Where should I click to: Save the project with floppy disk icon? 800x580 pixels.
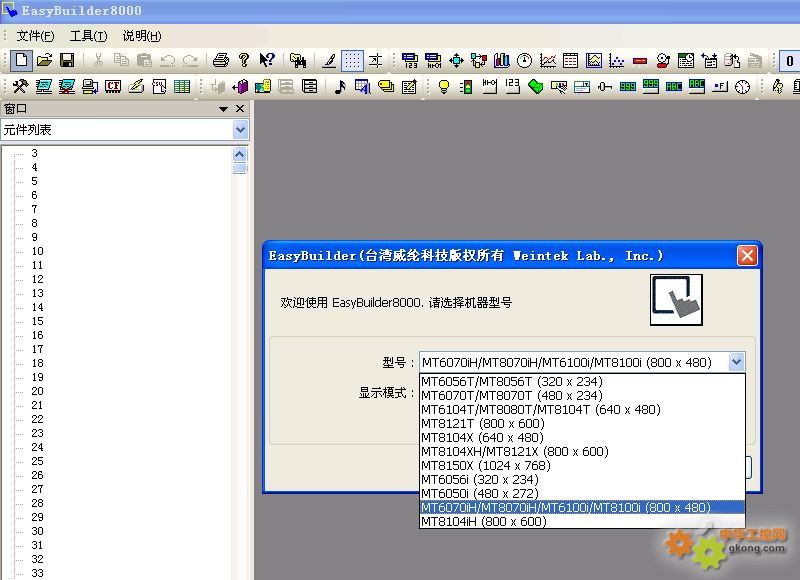[67, 61]
